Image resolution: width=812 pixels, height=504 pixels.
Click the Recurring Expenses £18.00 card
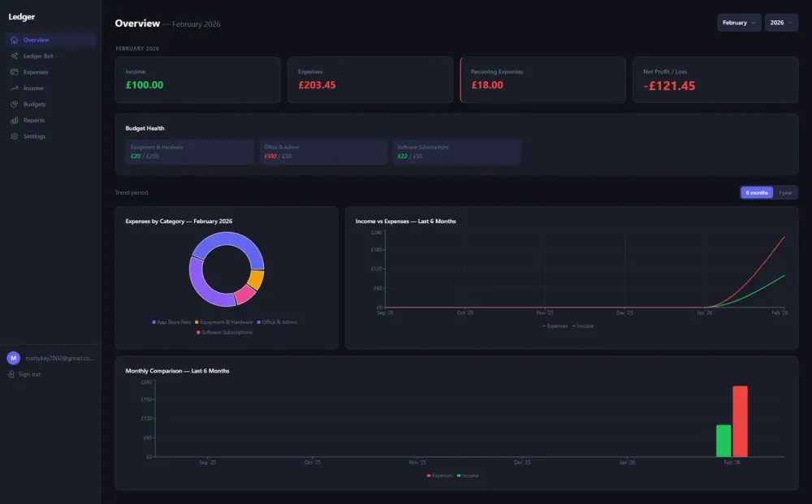coord(542,80)
